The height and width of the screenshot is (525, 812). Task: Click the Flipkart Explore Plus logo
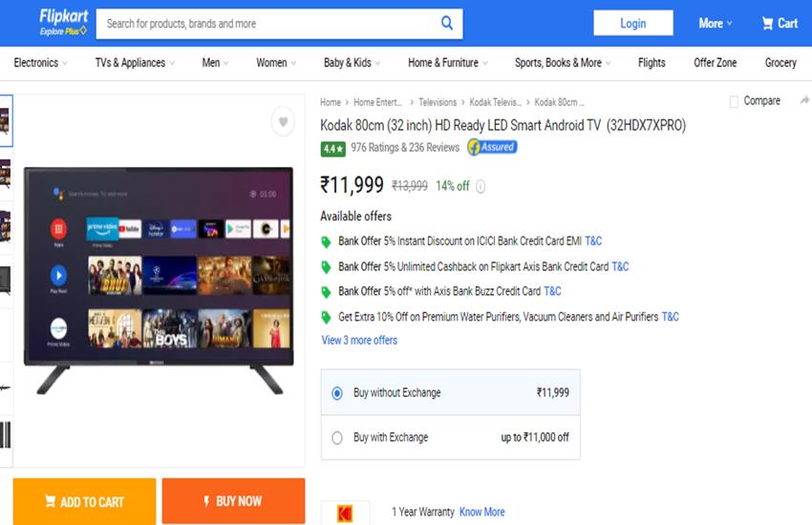[x=63, y=22]
